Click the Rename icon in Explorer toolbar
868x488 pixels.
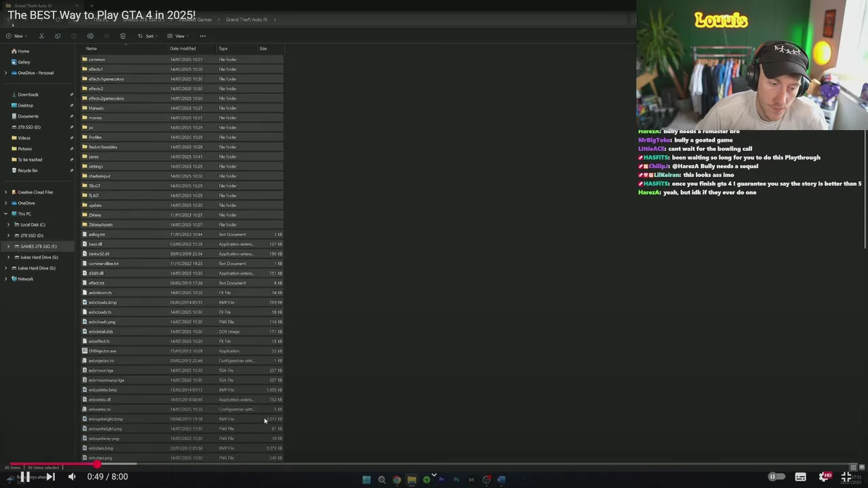90,36
